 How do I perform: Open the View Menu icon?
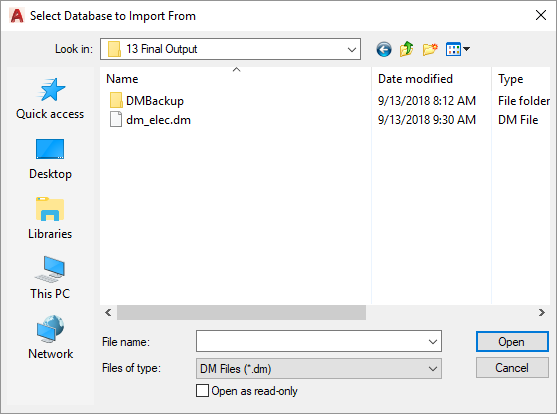458,49
